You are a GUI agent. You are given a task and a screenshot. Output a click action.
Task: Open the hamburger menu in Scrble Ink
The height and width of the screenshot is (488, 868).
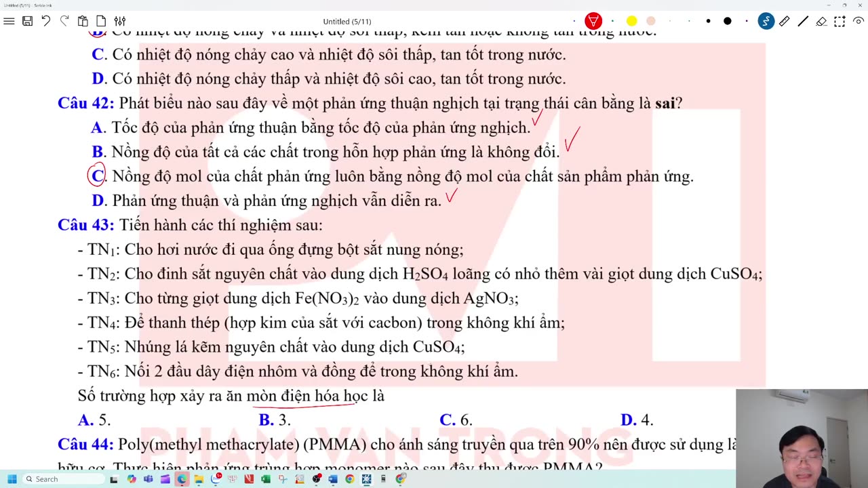click(x=9, y=21)
